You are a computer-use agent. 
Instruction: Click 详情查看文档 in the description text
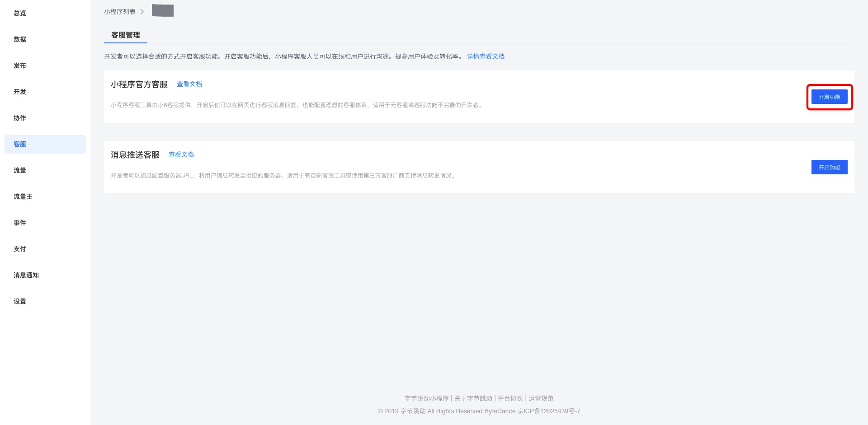click(x=485, y=56)
